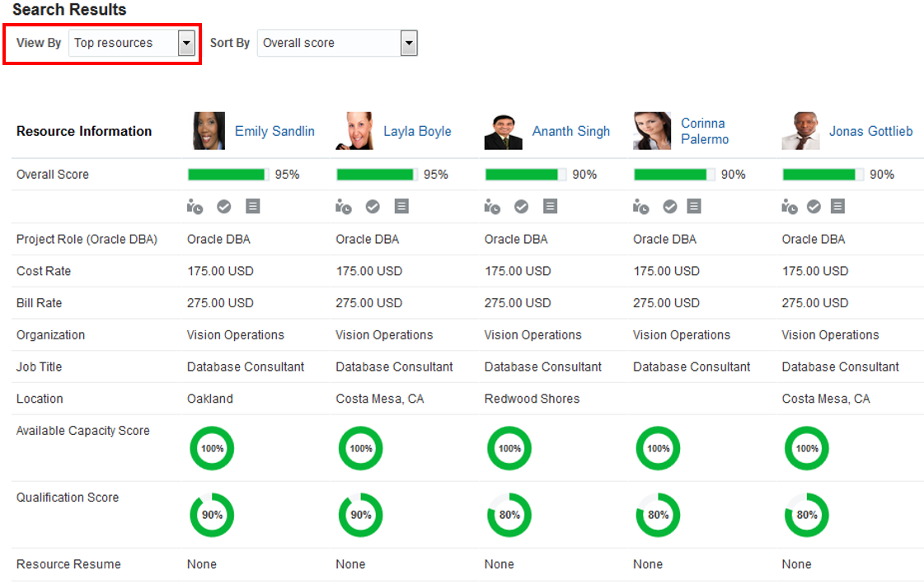Click Jonas Gottlieb's profile photo

(801, 131)
